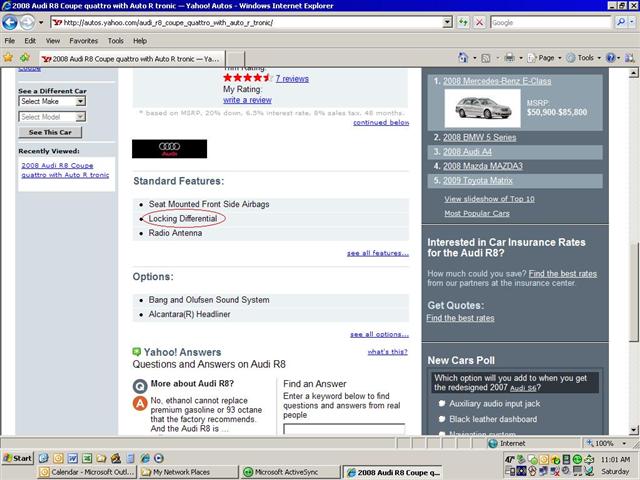Select the 2008 Audi R8 Coupe tab

pos(132,59)
